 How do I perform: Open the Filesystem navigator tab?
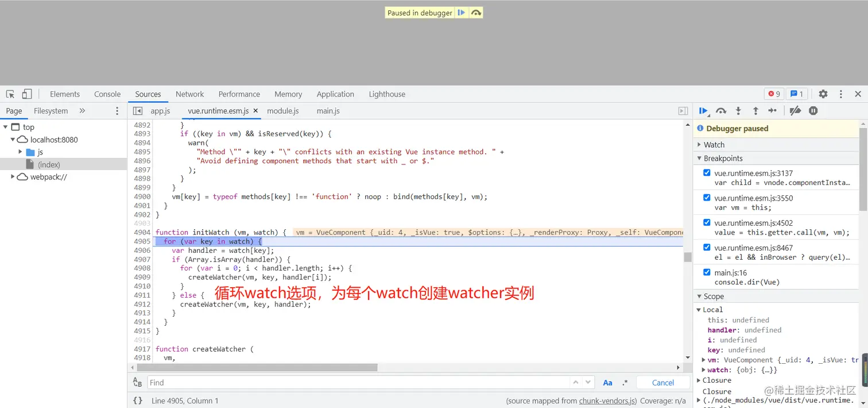51,111
